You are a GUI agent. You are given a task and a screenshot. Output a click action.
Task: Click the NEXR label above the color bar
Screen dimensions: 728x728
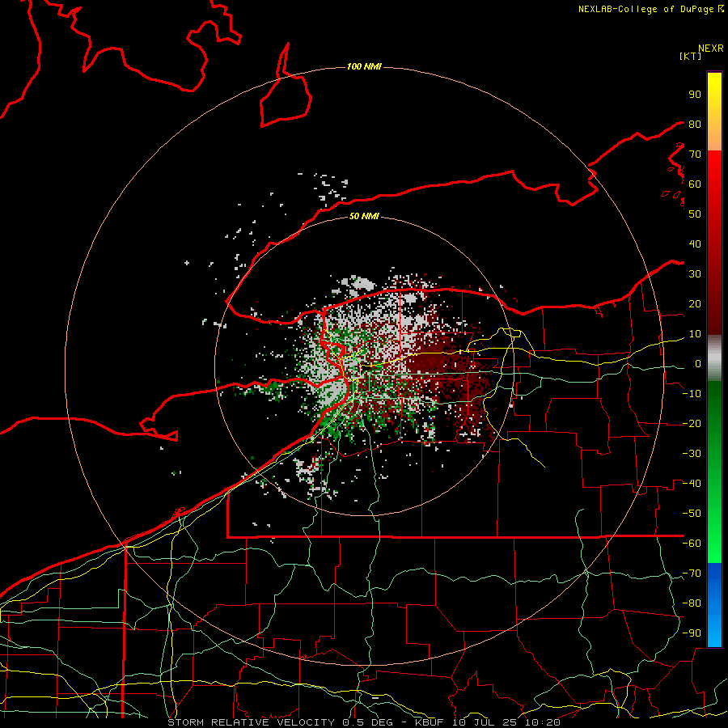(711, 49)
